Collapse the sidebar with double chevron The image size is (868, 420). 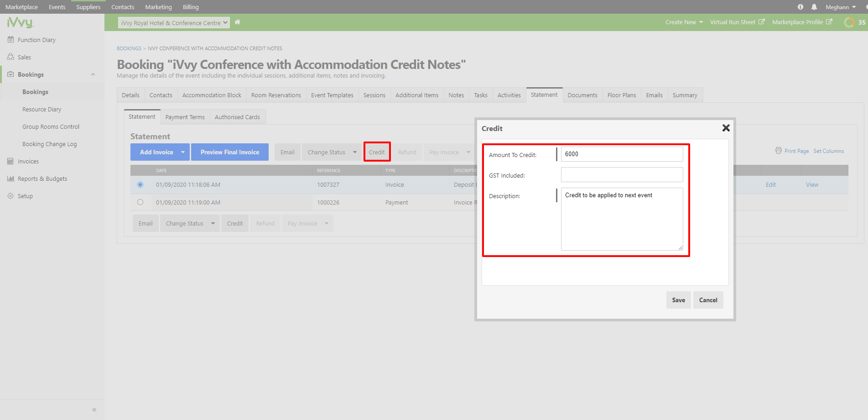94,409
